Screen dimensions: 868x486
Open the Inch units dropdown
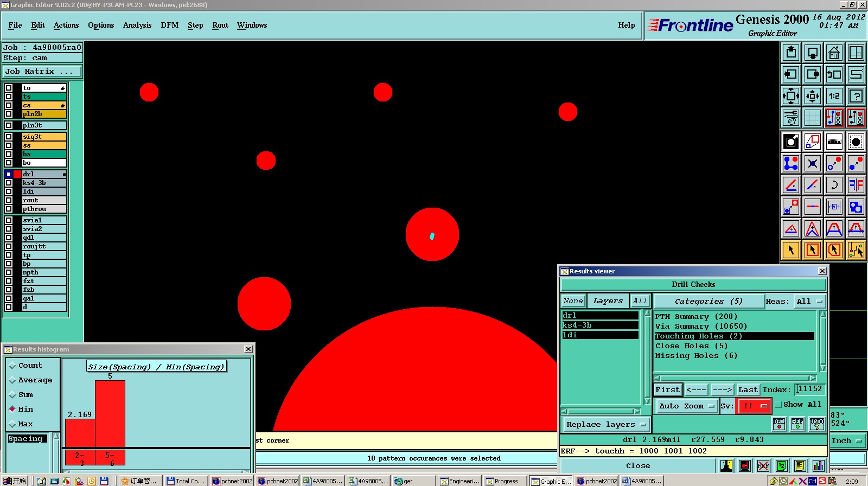[847, 441]
